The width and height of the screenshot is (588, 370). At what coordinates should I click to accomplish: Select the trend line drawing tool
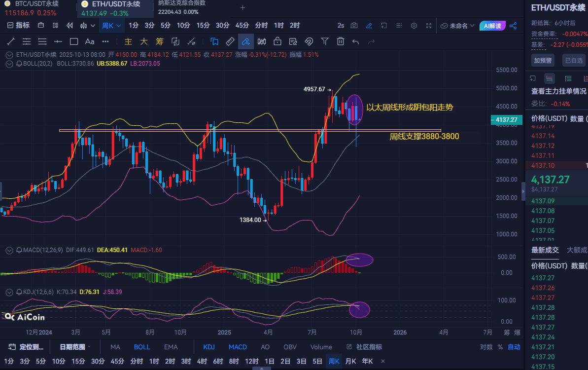[x=11, y=41]
